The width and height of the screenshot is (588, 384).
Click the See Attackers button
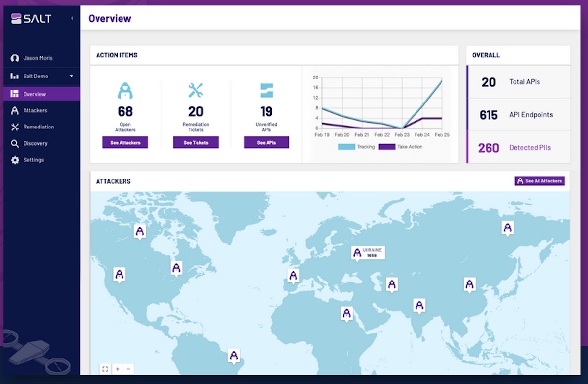[125, 142]
